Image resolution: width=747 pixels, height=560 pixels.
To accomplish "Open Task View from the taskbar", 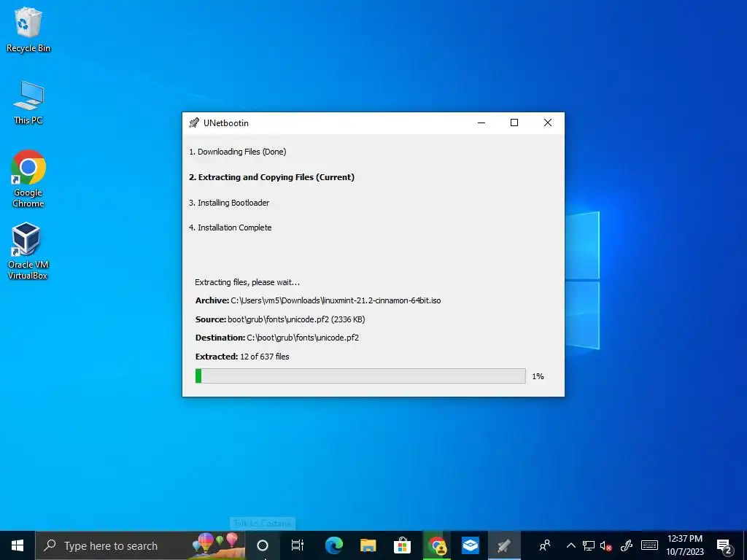I will pos(298,545).
